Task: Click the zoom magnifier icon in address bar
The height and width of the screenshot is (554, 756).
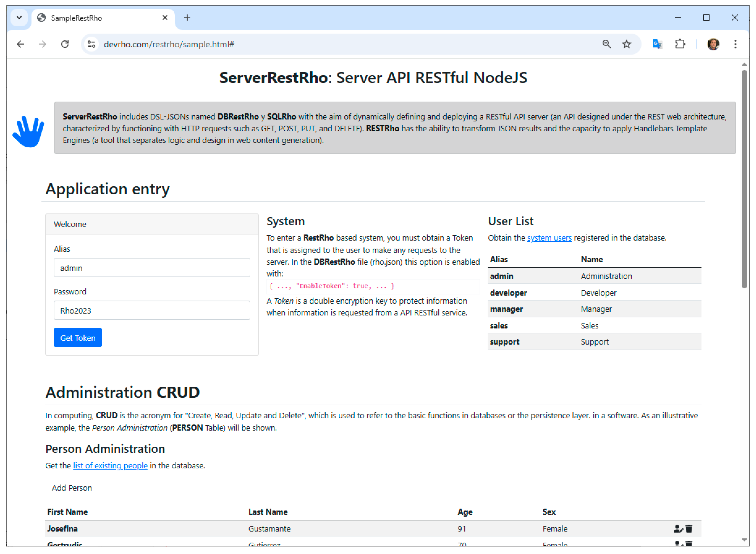Action: coord(606,44)
